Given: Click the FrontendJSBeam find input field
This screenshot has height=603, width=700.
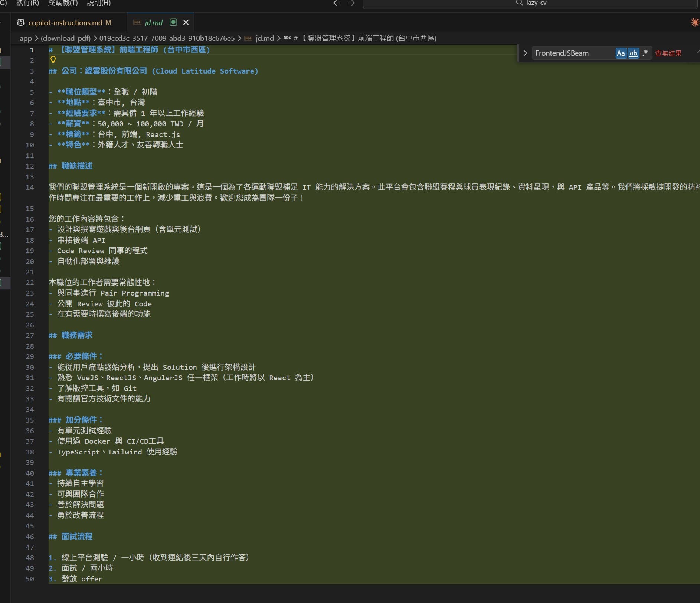Looking at the screenshot, I should 573,53.
